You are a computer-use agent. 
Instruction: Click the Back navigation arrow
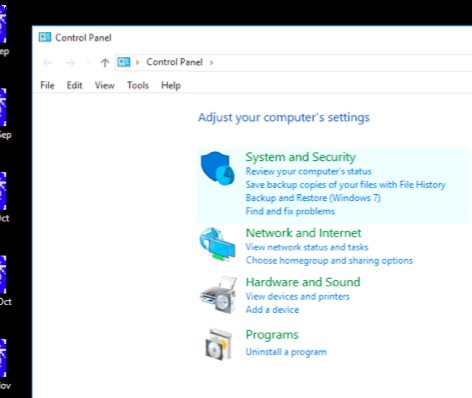[x=48, y=63]
